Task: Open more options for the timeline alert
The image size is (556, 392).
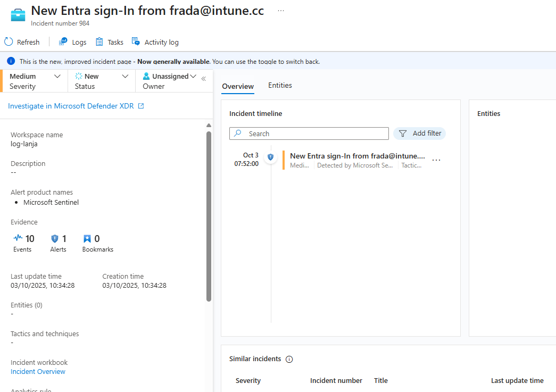Action: click(436, 160)
